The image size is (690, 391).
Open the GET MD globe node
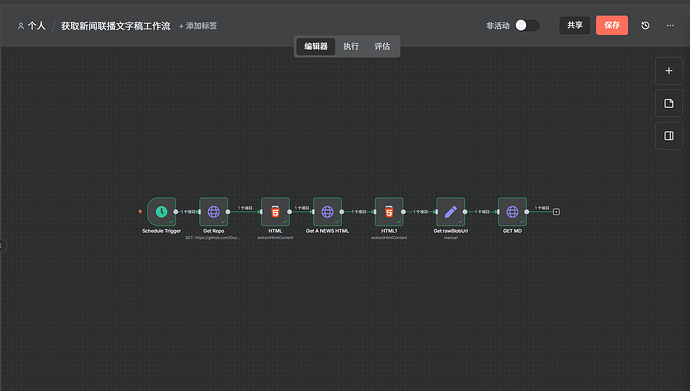pyautogui.click(x=512, y=212)
